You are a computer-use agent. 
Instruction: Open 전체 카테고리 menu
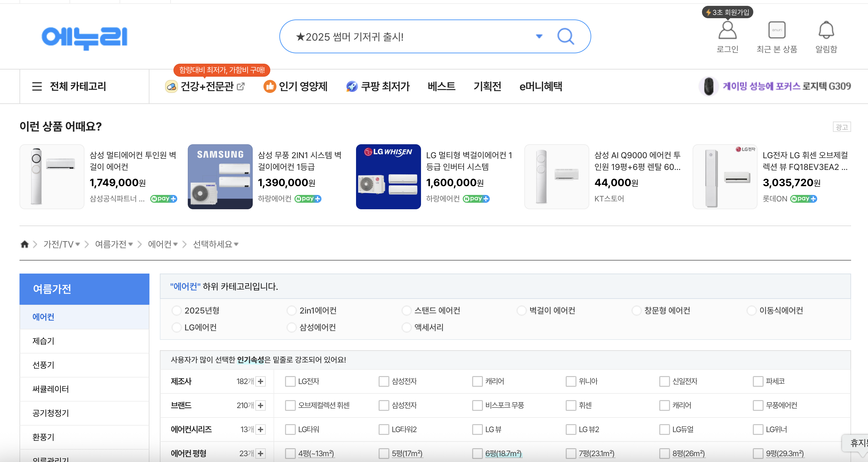pos(78,87)
